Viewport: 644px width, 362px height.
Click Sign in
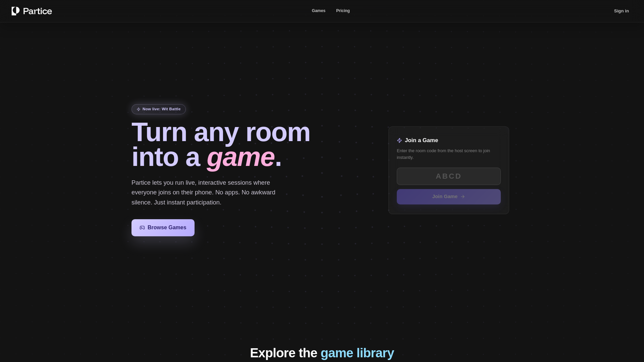pos(621,11)
